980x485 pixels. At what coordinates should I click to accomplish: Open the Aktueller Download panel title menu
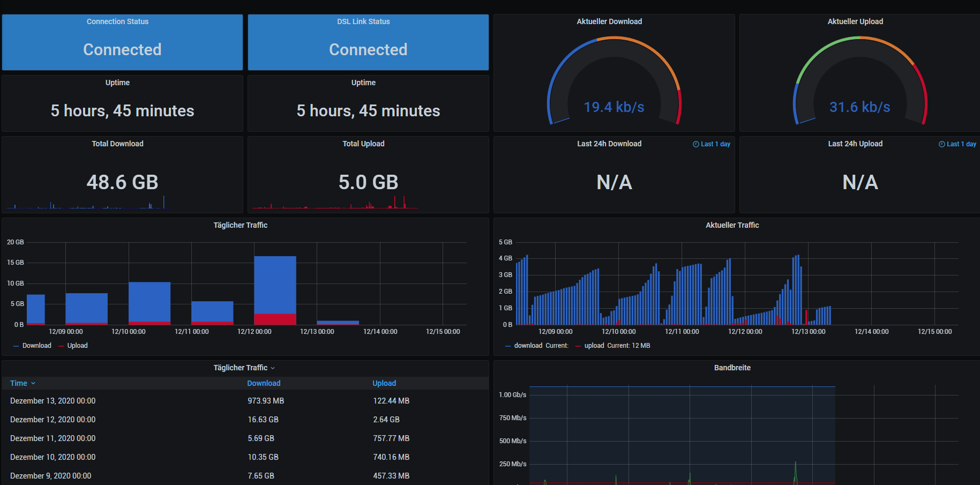click(x=609, y=21)
